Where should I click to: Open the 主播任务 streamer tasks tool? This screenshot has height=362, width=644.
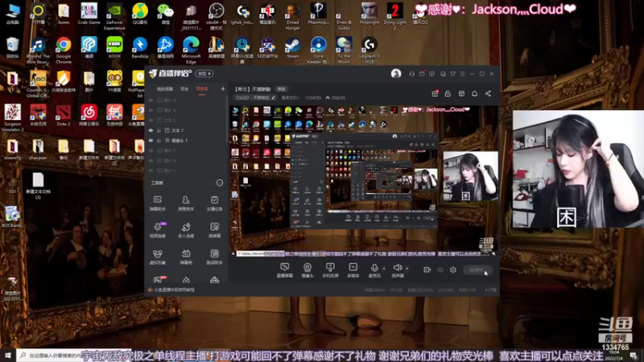tap(214, 204)
